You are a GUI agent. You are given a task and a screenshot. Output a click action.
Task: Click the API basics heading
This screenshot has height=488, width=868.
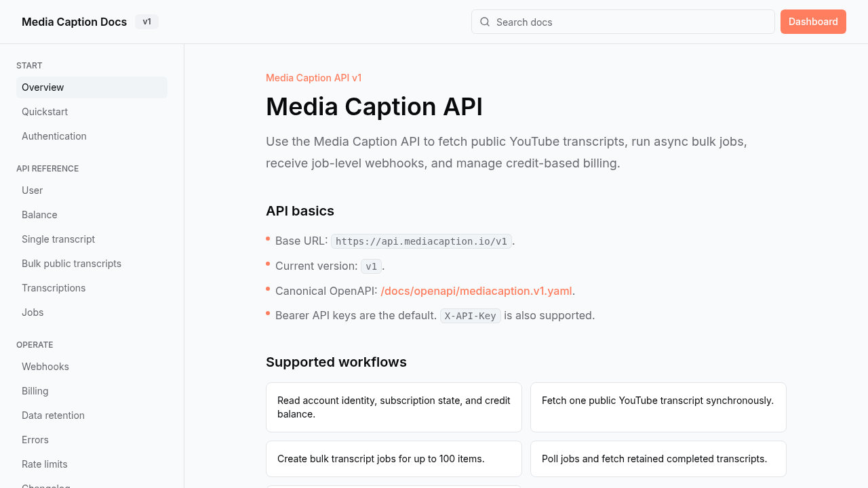coord(300,211)
